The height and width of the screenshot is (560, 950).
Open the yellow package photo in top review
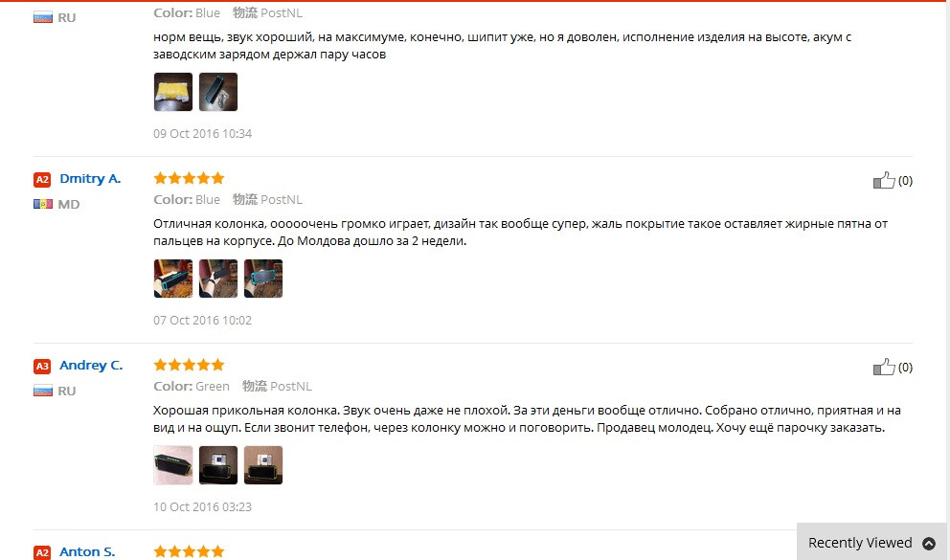click(x=173, y=92)
